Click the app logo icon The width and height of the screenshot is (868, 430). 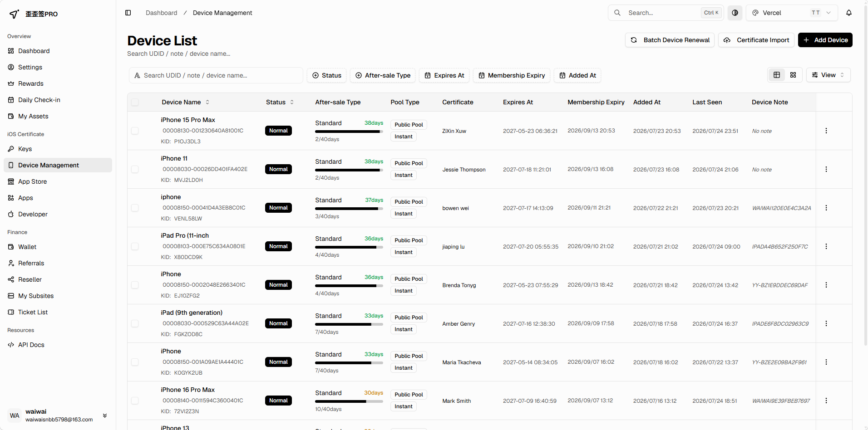pos(14,14)
